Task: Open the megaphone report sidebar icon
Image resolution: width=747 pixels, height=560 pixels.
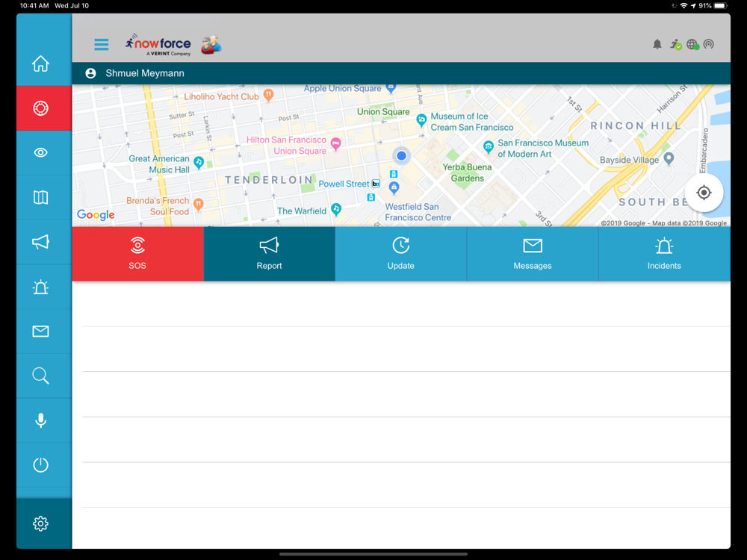Action: (x=40, y=242)
